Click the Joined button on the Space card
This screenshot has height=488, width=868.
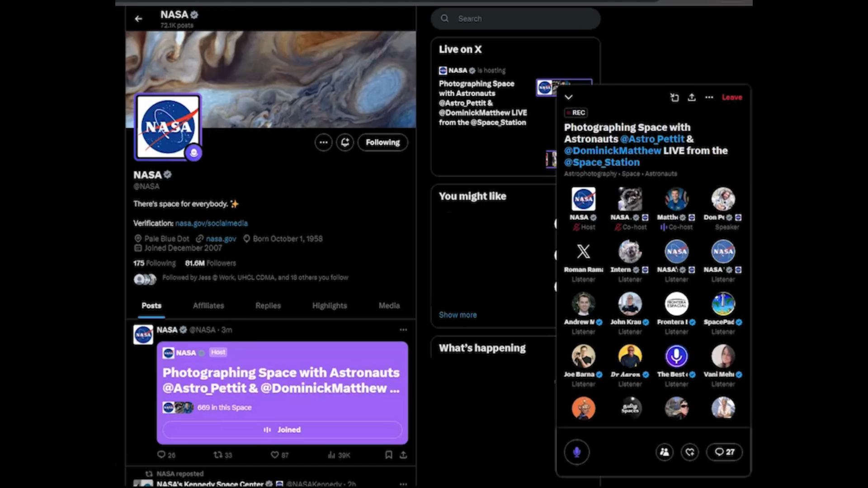click(x=282, y=430)
